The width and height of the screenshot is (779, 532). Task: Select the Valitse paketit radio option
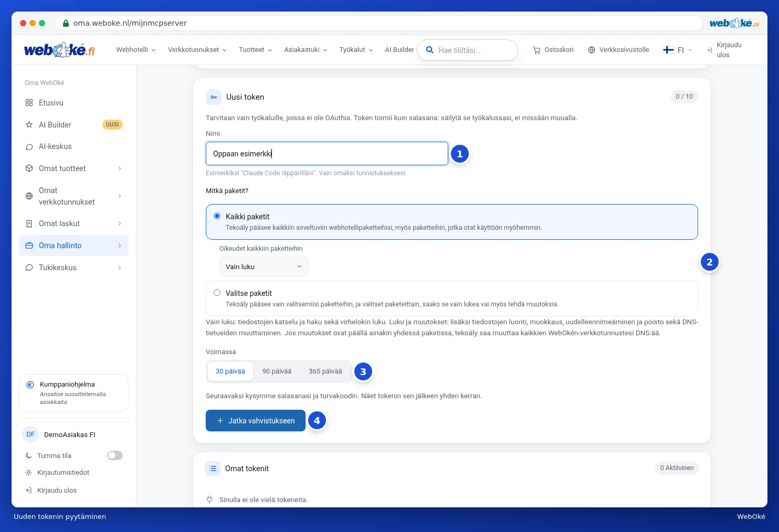[217, 293]
